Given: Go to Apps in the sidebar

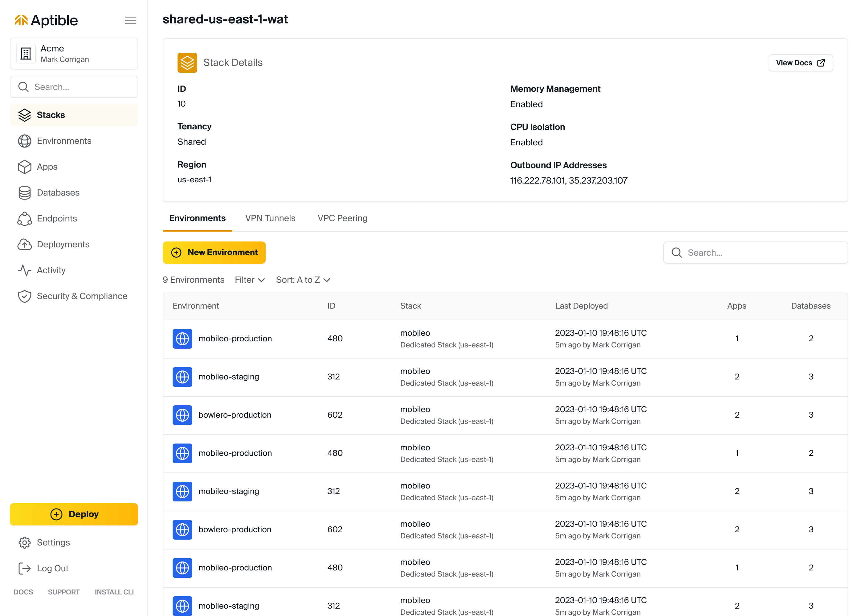Looking at the screenshot, I should coord(74,167).
